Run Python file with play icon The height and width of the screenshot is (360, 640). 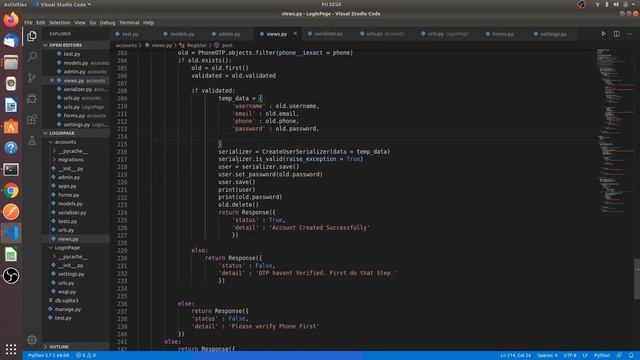pyautogui.click(x=603, y=34)
